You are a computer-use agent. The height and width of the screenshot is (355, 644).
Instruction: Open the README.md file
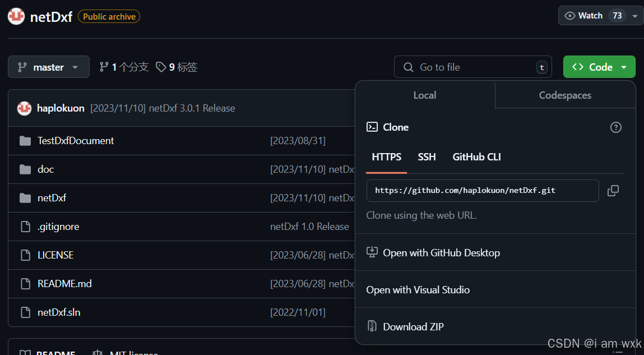point(64,284)
